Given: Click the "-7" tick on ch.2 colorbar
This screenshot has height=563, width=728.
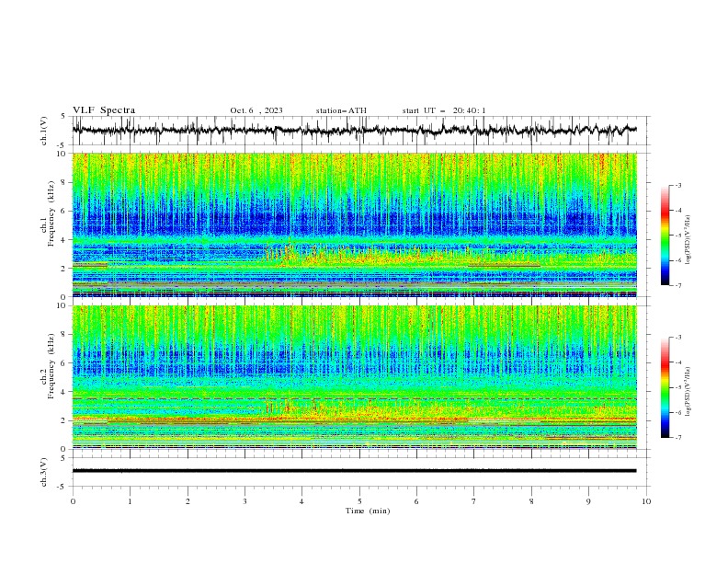Looking at the screenshot, I should [x=677, y=438].
